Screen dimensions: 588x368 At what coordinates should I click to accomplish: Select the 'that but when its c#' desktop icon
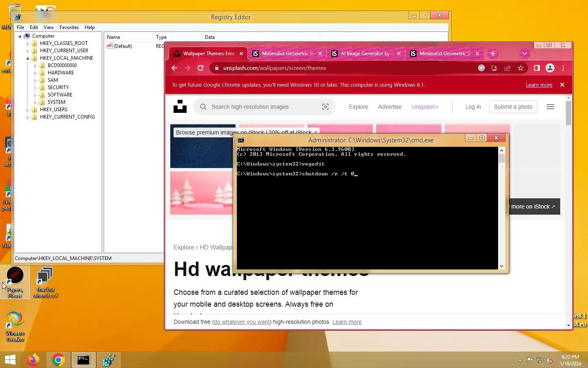pos(45,282)
